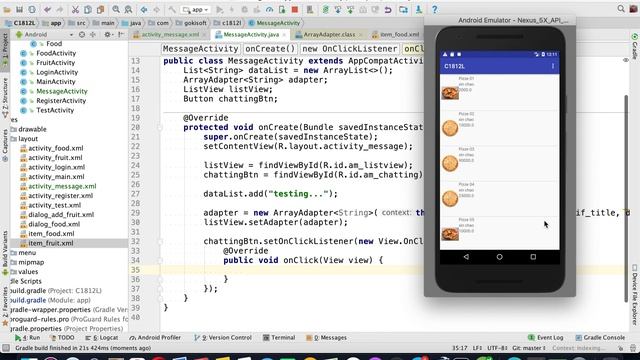Open the Version Control tool window
Image resolution: width=640 pixels, height=360 pixels.
[x=223, y=338]
